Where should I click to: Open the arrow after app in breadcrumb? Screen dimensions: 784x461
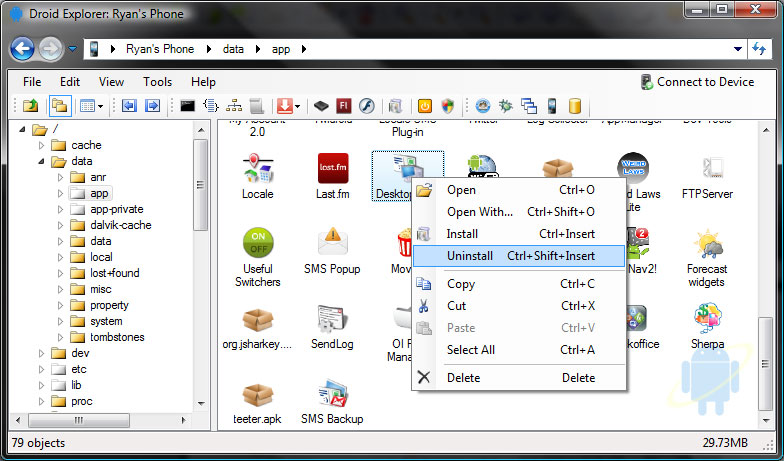(304, 49)
